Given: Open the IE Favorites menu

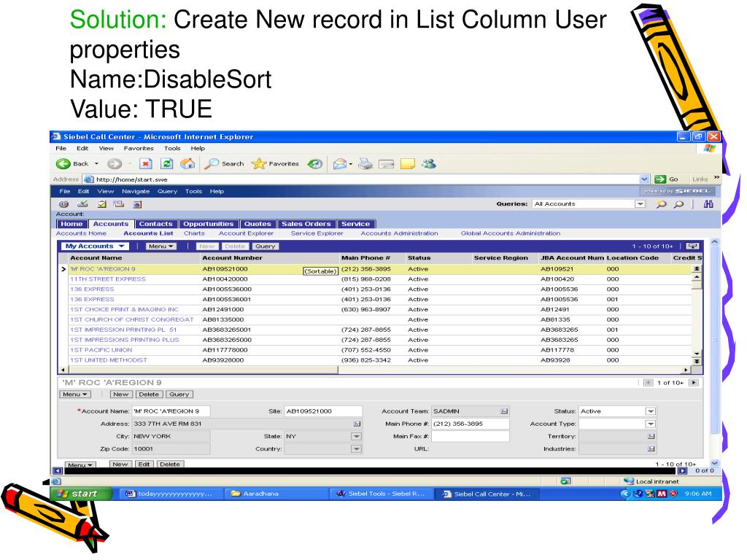Looking at the screenshot, I should [139, 148].
